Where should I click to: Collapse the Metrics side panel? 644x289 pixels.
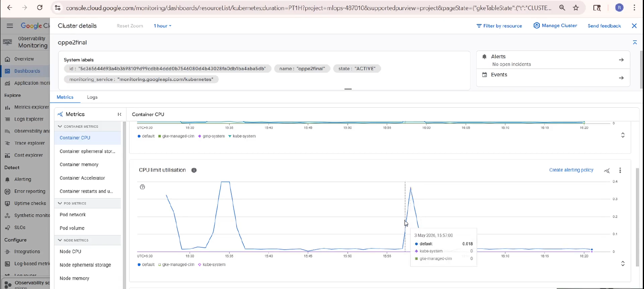[x=119, y=114]
